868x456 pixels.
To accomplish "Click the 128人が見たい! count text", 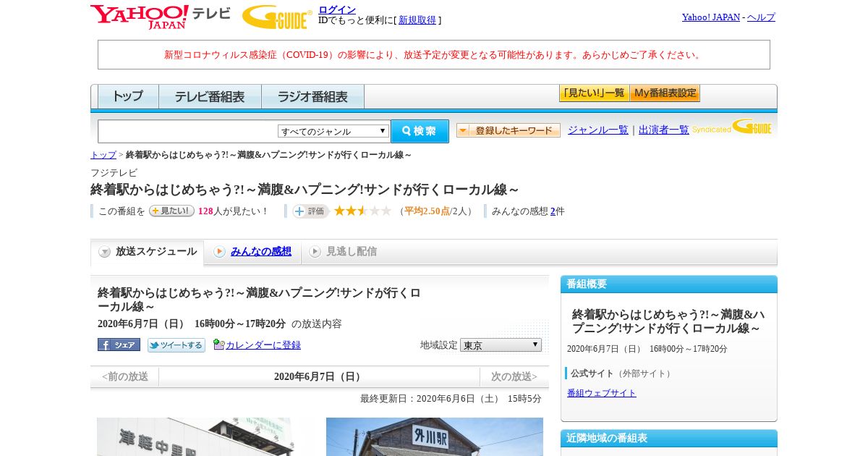I will 233,211.
